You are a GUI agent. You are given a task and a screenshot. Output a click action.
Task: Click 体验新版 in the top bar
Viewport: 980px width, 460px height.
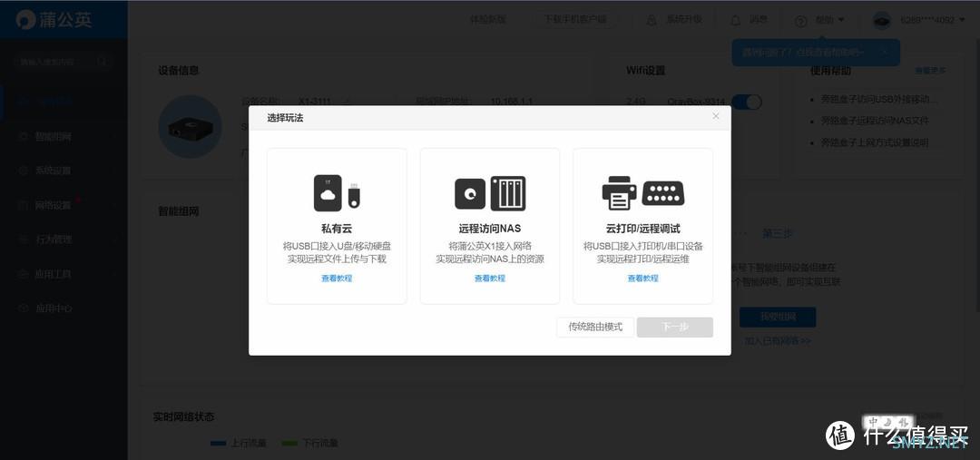[x=487, y=19]
